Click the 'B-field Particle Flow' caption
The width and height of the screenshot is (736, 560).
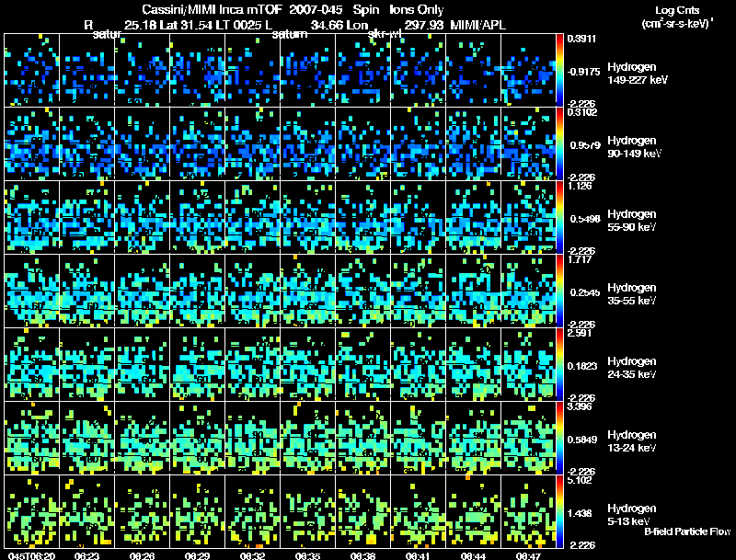(687, 531)
